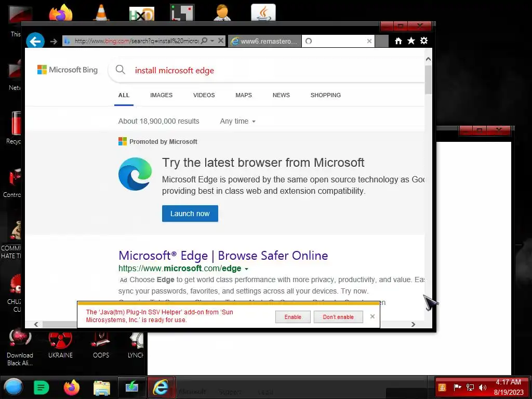Click Enable for the Java add-on
Screen dimensions: 532x399
293,317
